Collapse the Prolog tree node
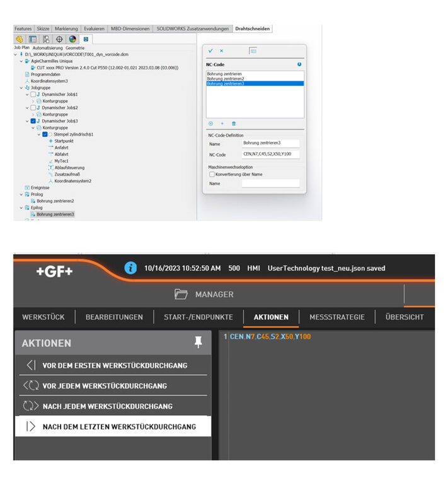The height and width of the screenshot is (485, 448). tap(21, 194)
